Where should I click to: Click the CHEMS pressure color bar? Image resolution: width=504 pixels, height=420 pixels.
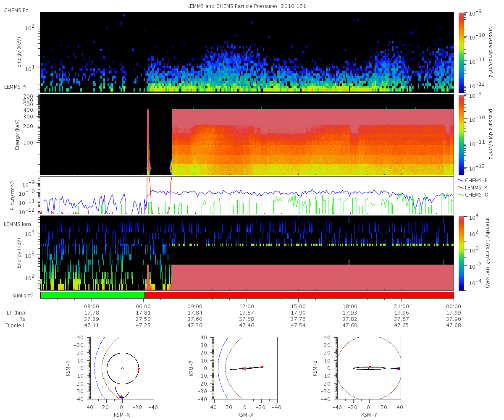[x=462, y=52]
